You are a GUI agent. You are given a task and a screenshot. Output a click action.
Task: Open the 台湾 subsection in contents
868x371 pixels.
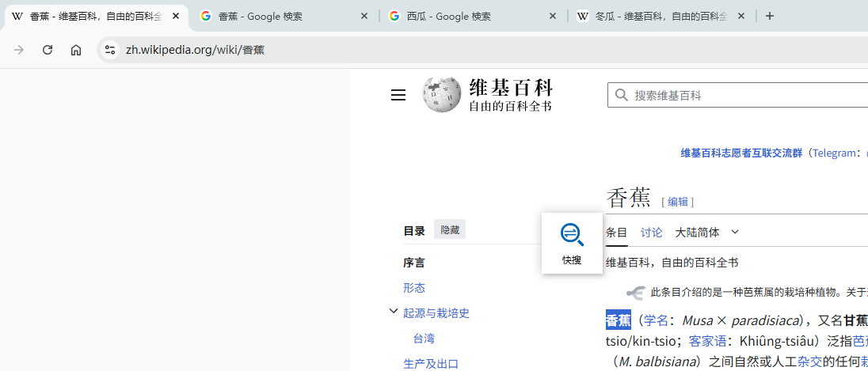424,339
